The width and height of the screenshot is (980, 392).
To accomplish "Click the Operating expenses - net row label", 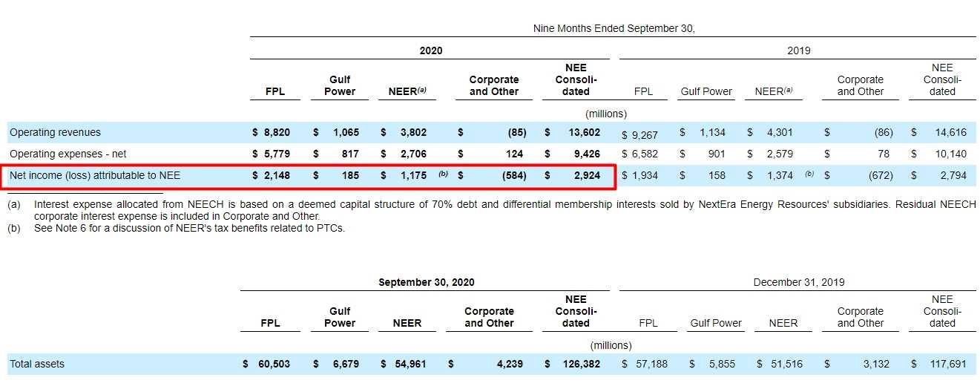I will point(68,154).
